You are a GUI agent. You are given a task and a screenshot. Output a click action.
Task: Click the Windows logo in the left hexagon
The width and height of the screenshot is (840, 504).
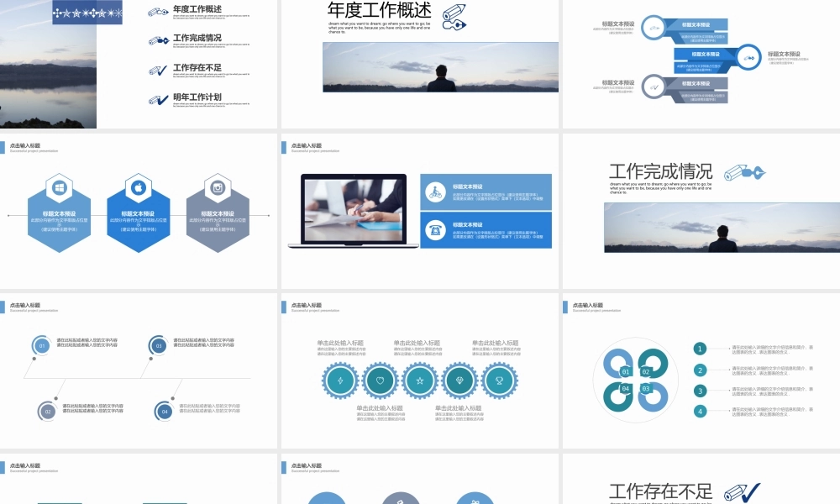[x=58, y=189]
